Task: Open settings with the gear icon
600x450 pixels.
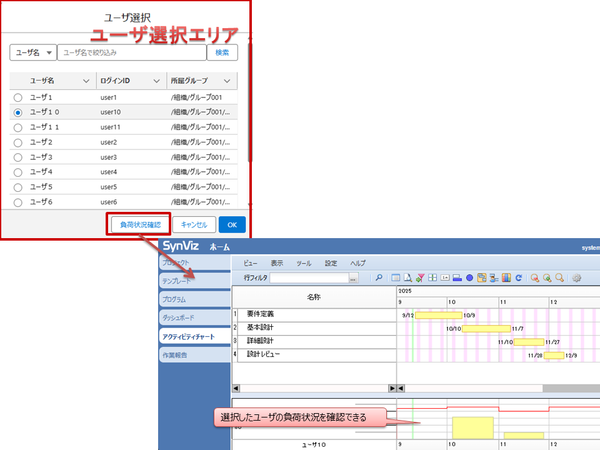Action: click(577, 278)
